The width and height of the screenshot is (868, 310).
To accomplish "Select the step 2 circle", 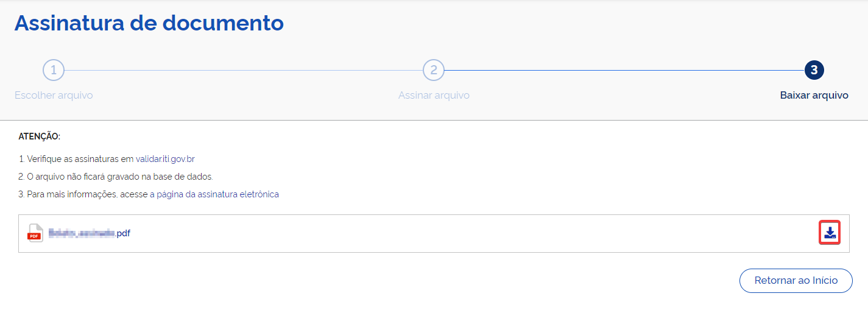I will pyautogui.click(x=434, y=70).
